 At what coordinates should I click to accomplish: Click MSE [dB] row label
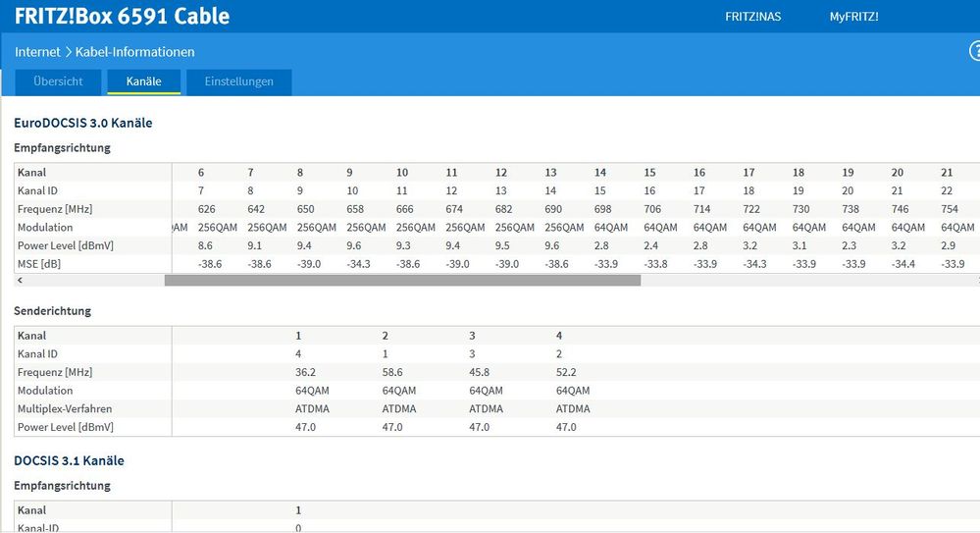point(39,264)
